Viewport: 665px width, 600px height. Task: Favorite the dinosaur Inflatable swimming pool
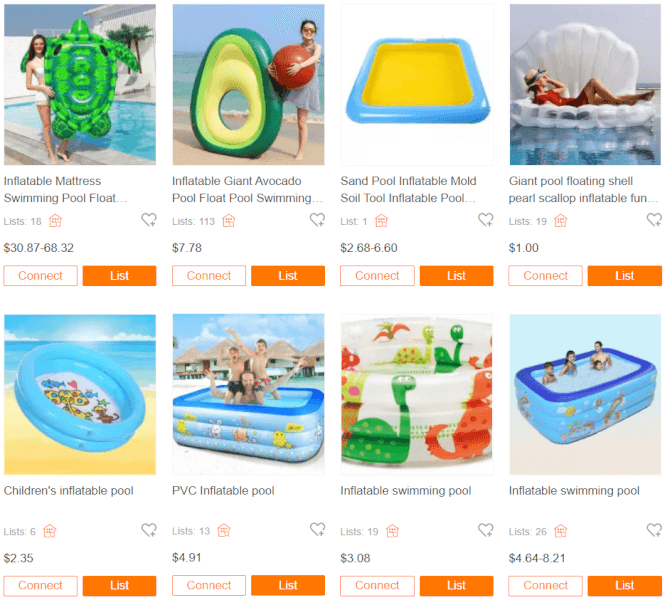(486, 530)
